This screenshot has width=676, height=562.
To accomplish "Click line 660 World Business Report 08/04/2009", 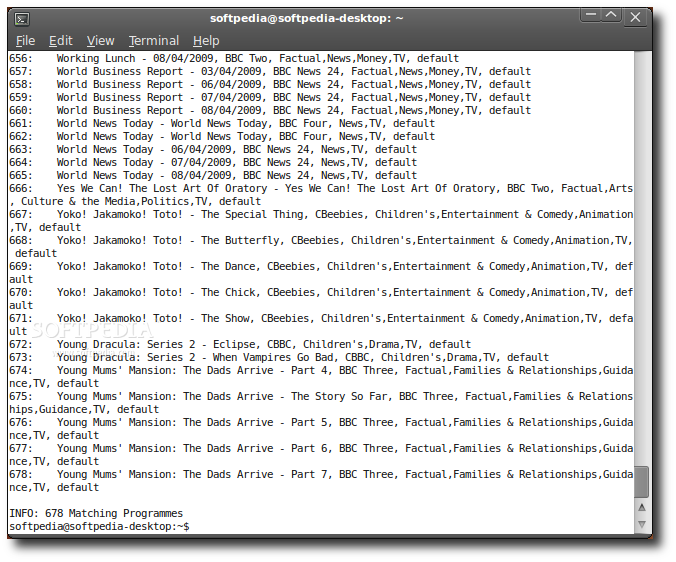I will [x=270, y=110].
